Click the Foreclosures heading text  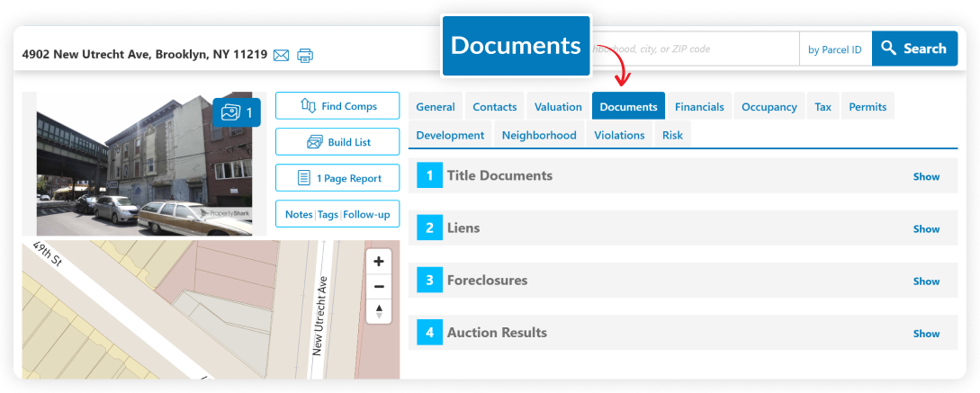coord(487,281)
